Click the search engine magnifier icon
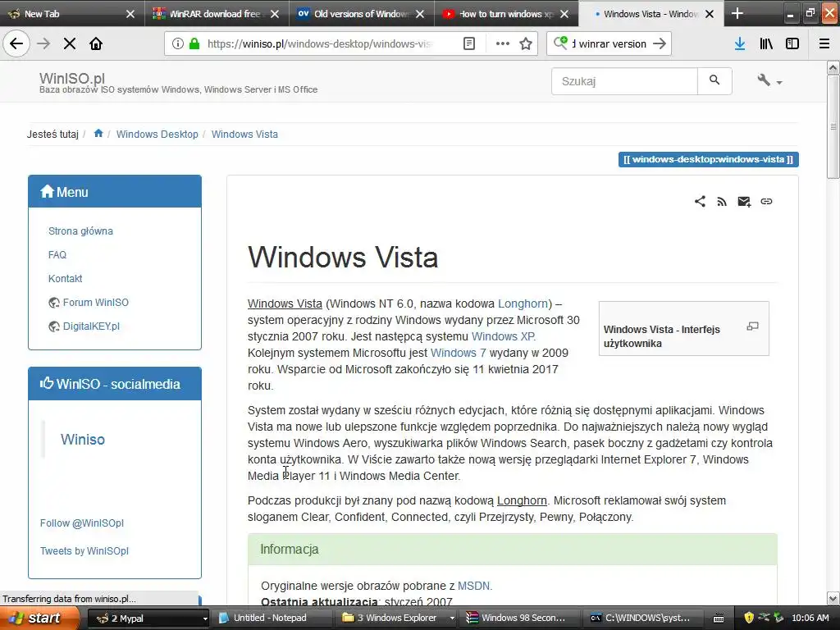 coord(560,43)
